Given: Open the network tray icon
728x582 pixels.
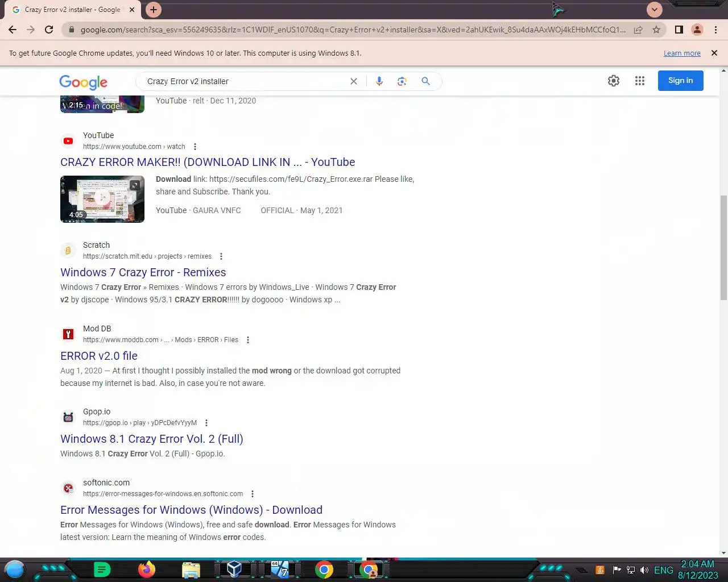Looking at the screenshot, I should [x=631, y=570].
